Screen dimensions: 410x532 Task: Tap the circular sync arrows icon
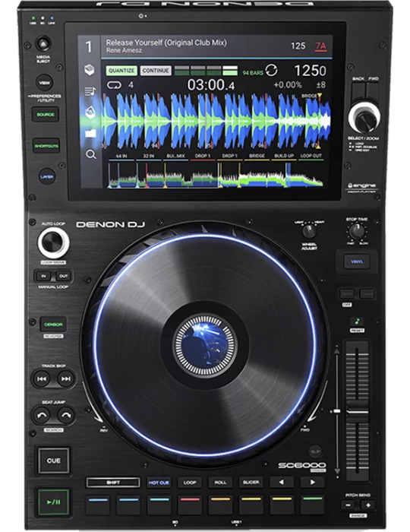point(271,71)
